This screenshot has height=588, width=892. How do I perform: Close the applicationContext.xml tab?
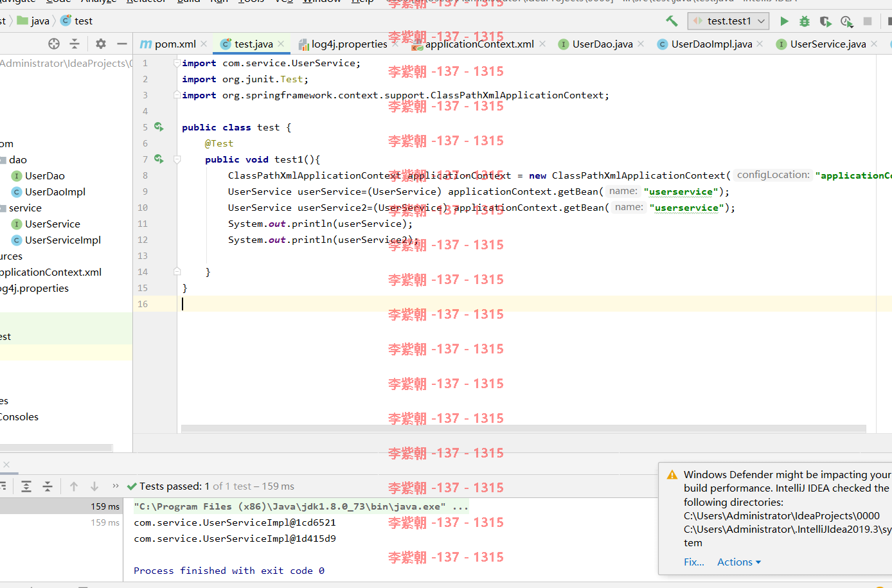coord(542,44)
